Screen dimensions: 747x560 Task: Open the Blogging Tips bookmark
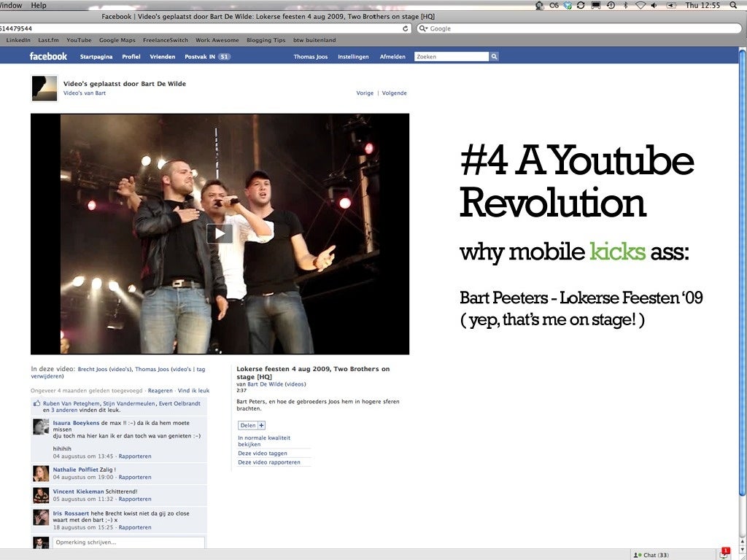(266, 41)
